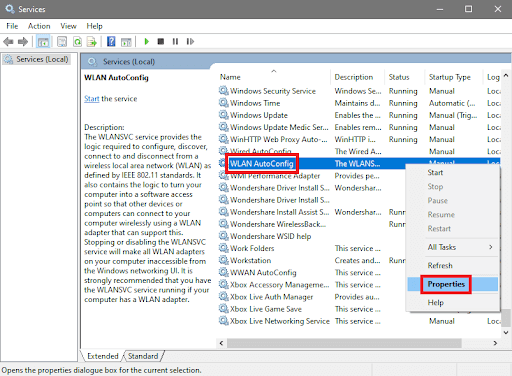Click the horizontal scrollbar left arrow
512x376 pixels.
tap(221, 343)
